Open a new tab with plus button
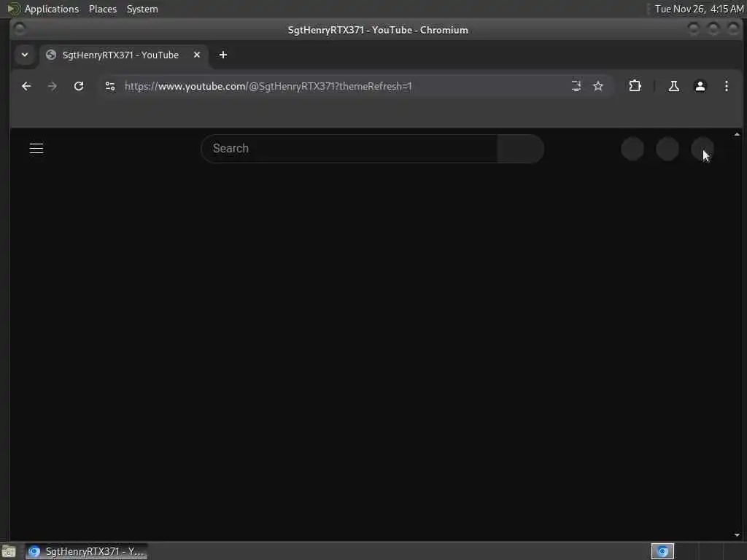The width and height of the screenshot is (747, 560). (x=223, y=55)
